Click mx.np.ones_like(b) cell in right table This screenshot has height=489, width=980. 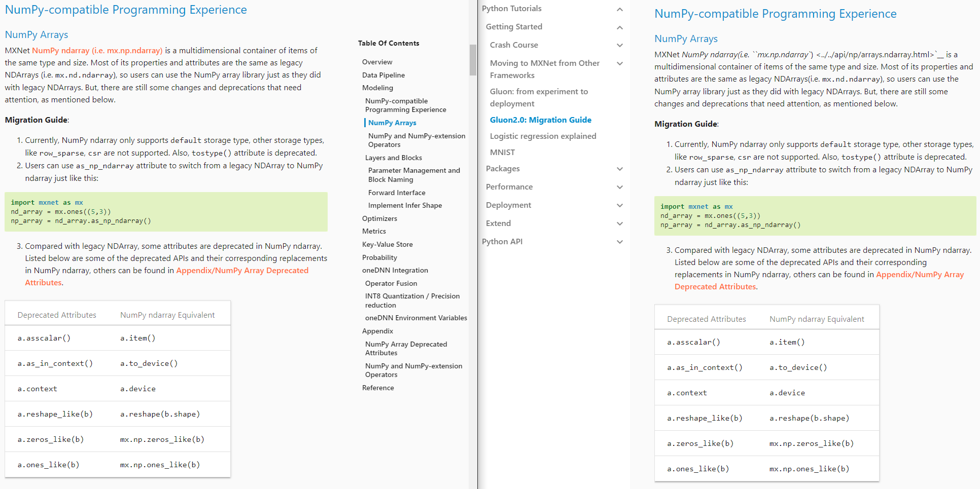pos(809,469)
